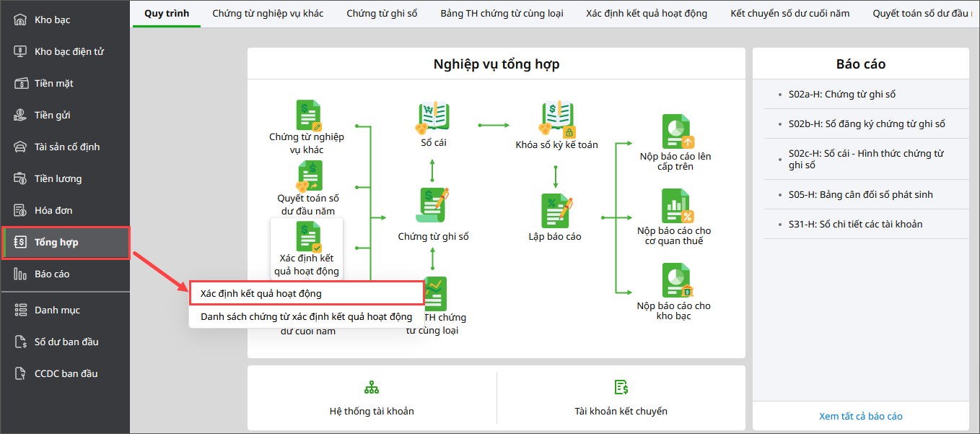The image size is (980, 434).
Task: Switch to the Quy trình tab
Action: (x=167, y=13)
